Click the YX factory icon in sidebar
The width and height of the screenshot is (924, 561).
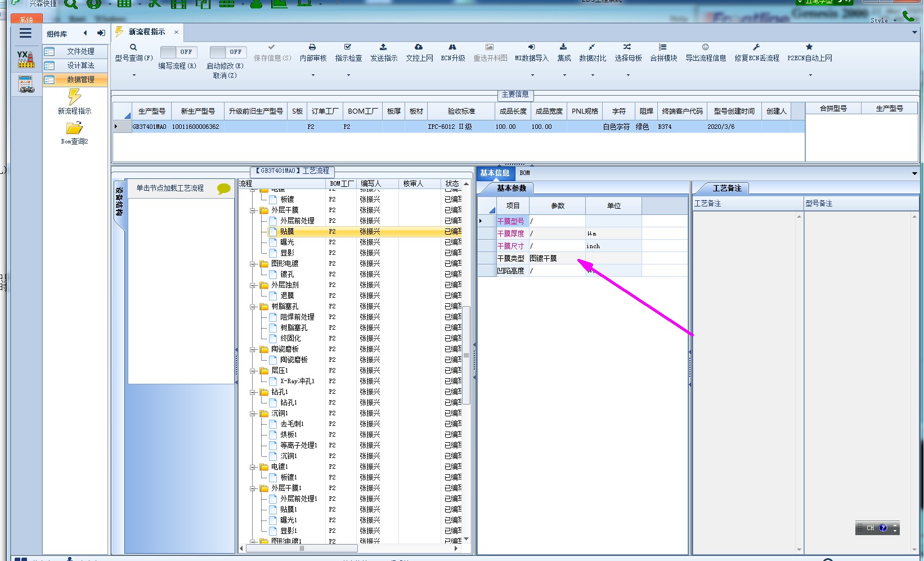pos(26,59)
